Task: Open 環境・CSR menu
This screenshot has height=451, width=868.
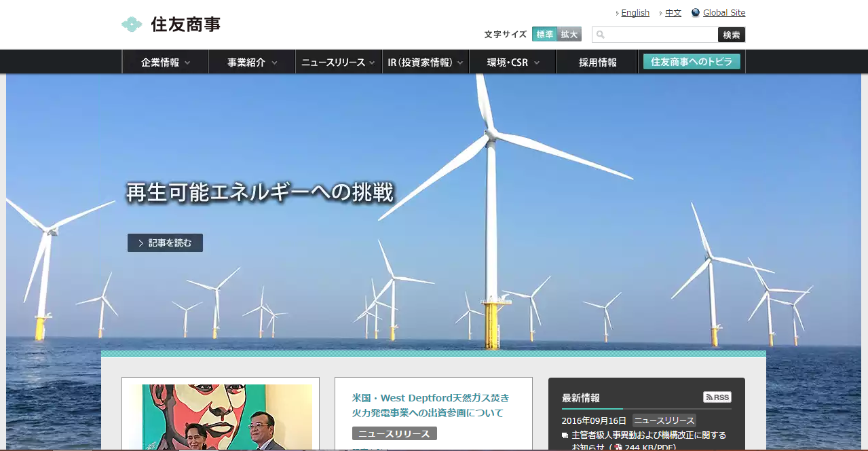Action: point(512,62)
